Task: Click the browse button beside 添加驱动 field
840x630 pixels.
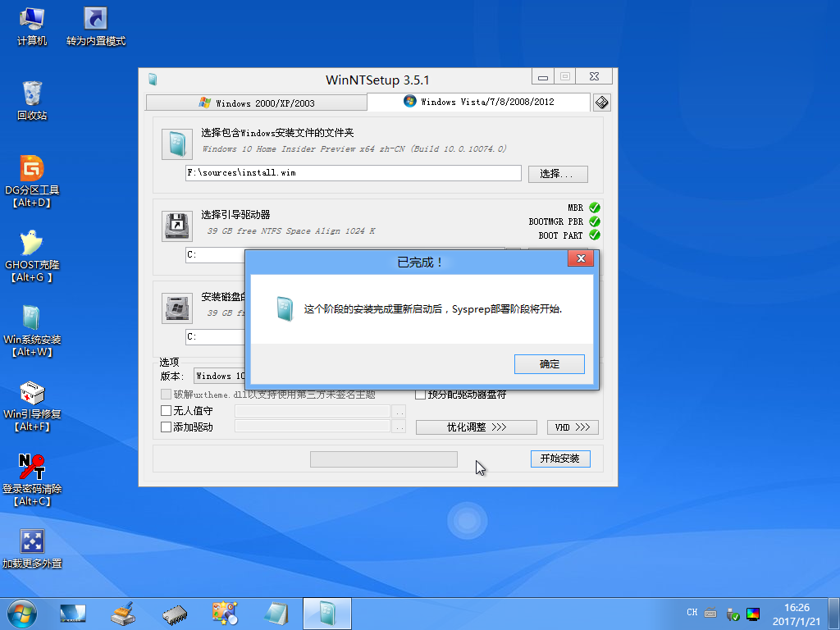Action: click(399, 427)
